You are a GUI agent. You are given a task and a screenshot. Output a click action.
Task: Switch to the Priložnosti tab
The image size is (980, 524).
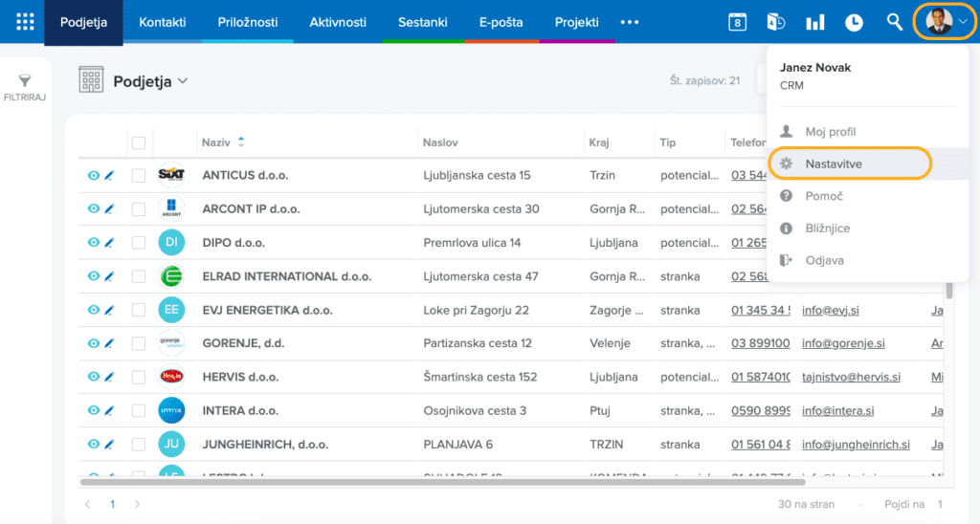248,22
